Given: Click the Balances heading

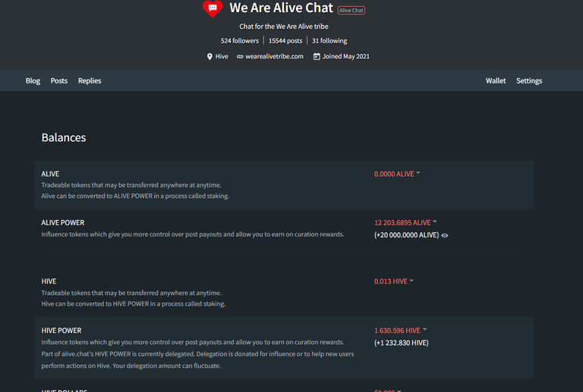Looking at the screenshot, I should (64, 138).
